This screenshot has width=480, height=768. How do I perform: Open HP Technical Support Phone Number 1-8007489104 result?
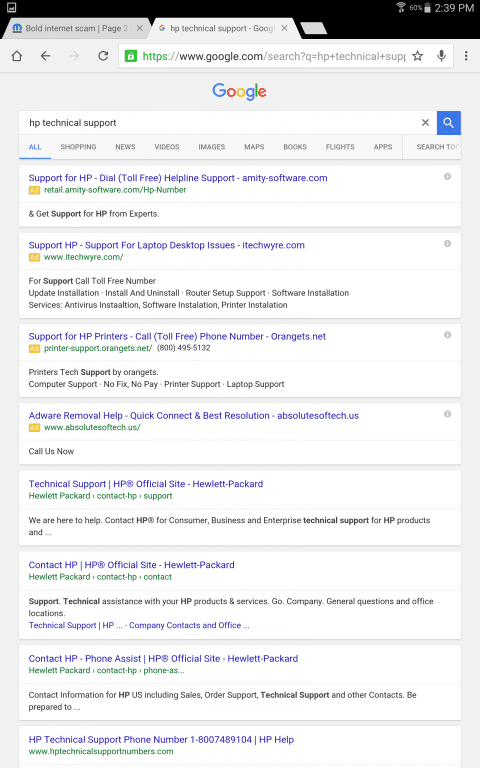coord(161,740)
